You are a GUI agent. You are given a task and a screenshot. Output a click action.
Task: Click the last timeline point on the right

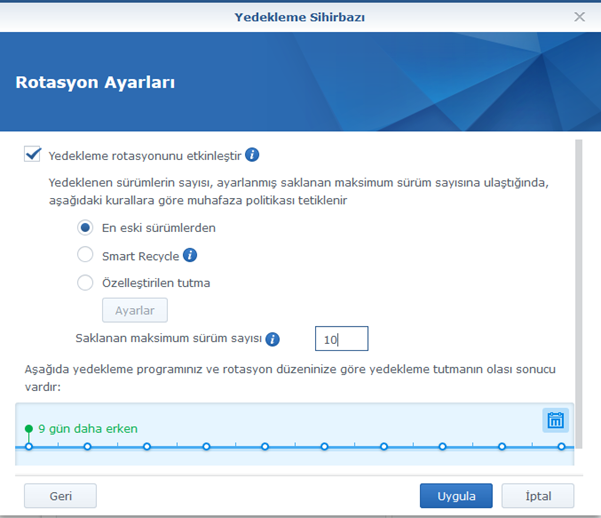pos(562,446)
